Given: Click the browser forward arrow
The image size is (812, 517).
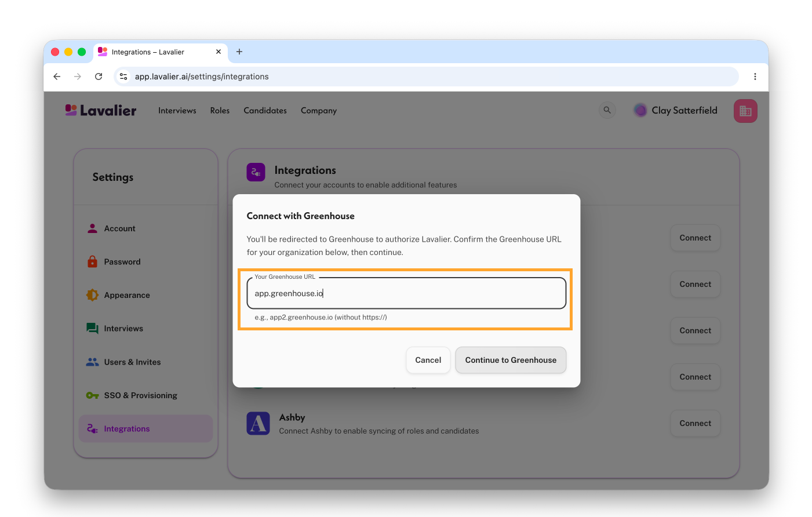Looking at the screenshot, I should [78, 77].
